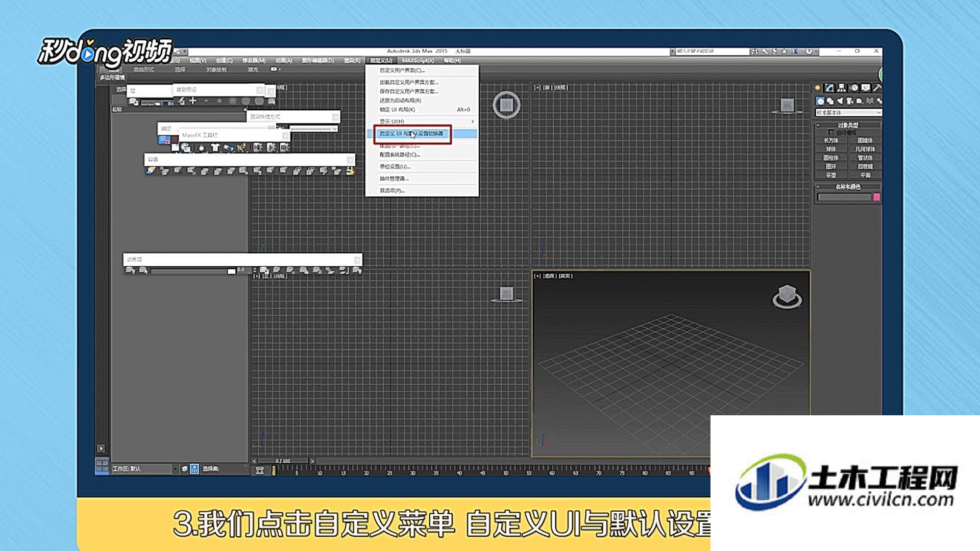980x551 pixels.
Task: Select Lock UI Layout Alt+0 item
Action: point(422,110)
